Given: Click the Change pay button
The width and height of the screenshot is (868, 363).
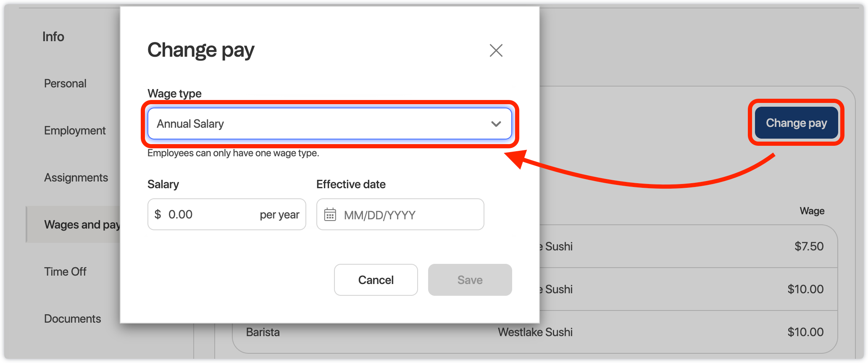Looking at the screenshot, I should 796,123.
